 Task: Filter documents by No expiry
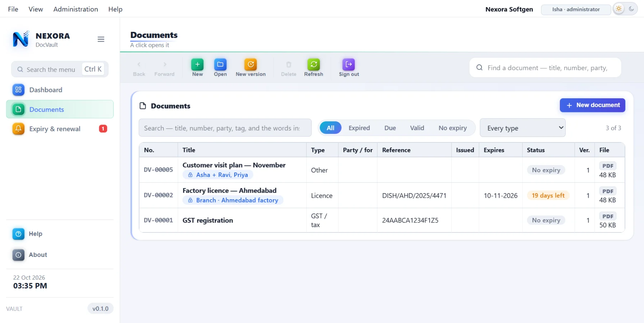pos(453,128)
